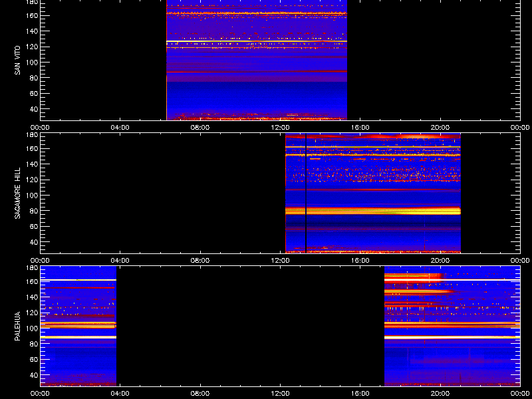Select the 80 frequency tick on Palehua panel
The height and width of the screenshot is (399, 532).
[x=34, y=344]
